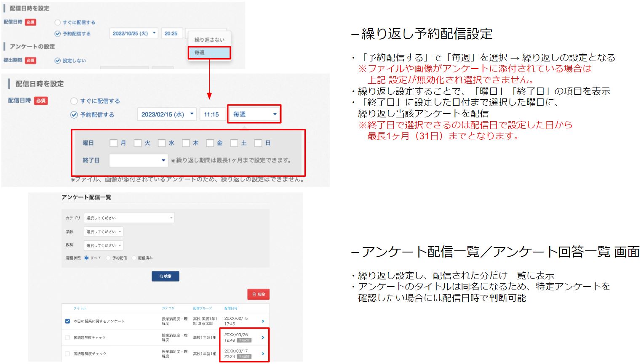Screen dimensions: 641x364
Task: Open the 教科 filter dropdown
Action: coord(104,245)
